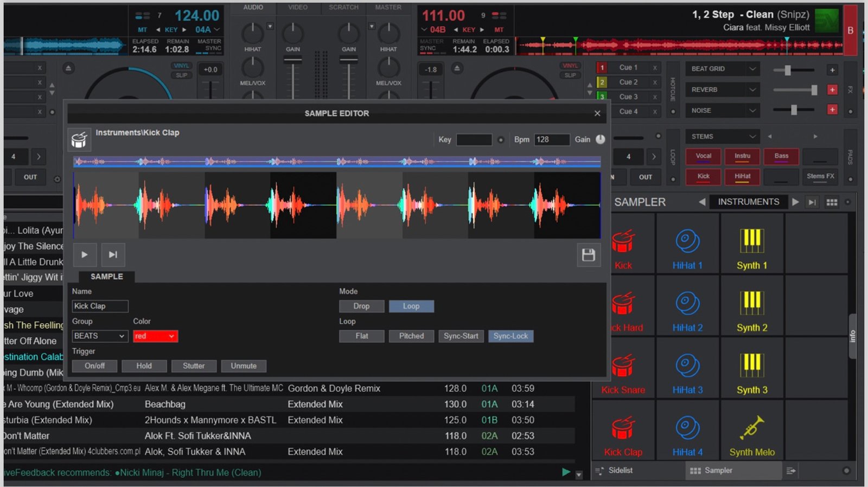The width and height of the screenshot is (868, 487).
Task: Switch to the VIDEO mixer tab
Action: tap(298, 8)
